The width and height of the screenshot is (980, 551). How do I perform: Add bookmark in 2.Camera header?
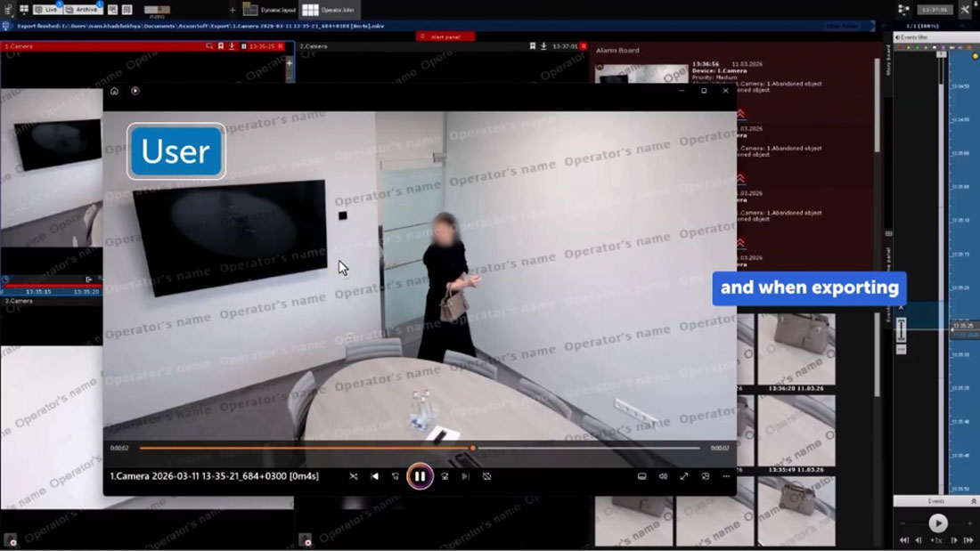[x=533, y=46]
